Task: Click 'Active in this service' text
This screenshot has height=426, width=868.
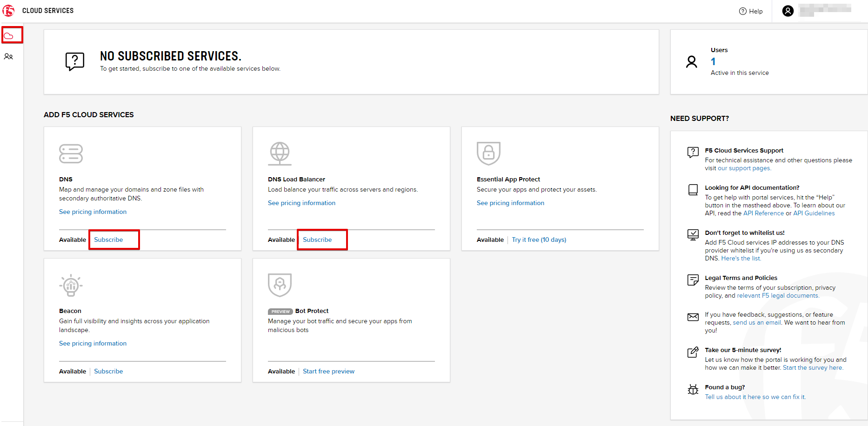Action: click(740, 73)
